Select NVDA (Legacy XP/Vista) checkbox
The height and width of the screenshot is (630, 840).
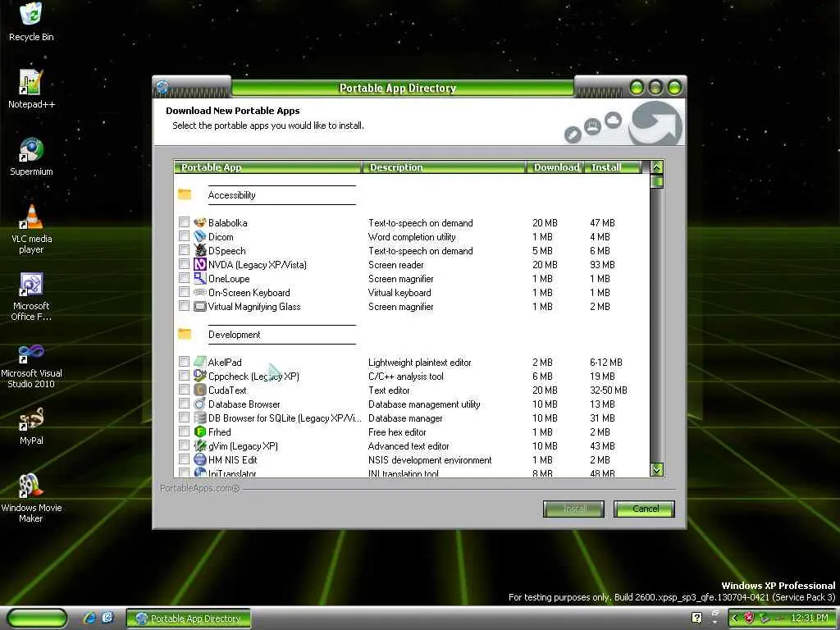pos(184,263)
